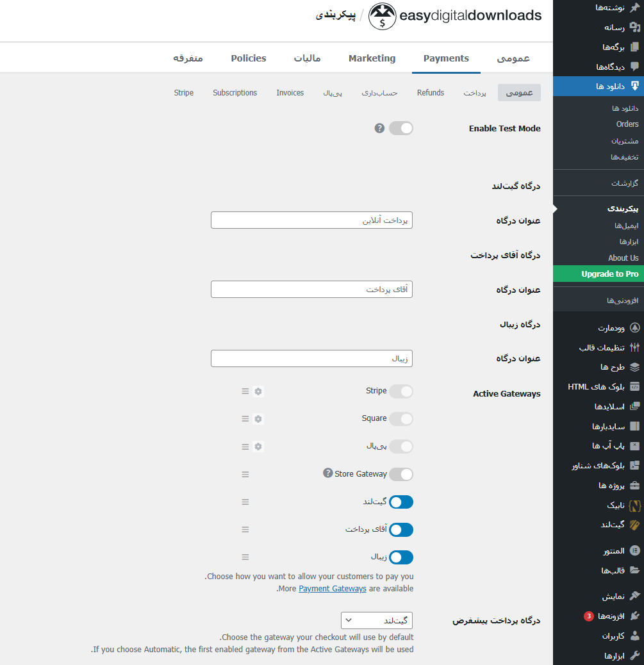Click the Payment Gateways link
644x665 pixels.
[333, 588]
